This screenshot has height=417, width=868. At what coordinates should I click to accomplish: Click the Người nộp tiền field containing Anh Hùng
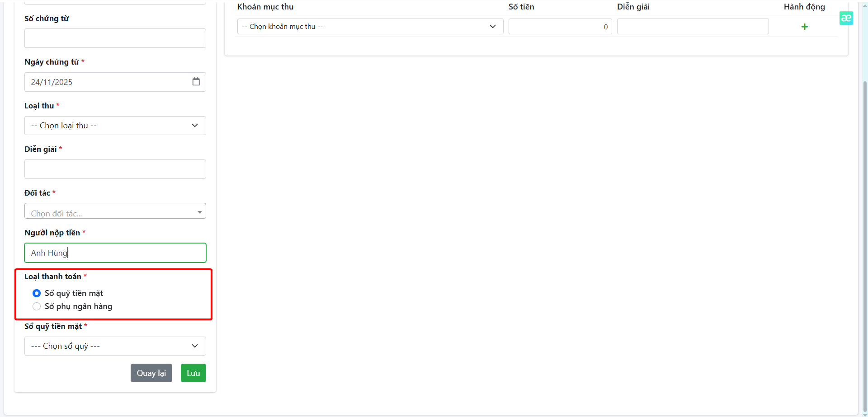pyautogui.click(x=115, y=253)
